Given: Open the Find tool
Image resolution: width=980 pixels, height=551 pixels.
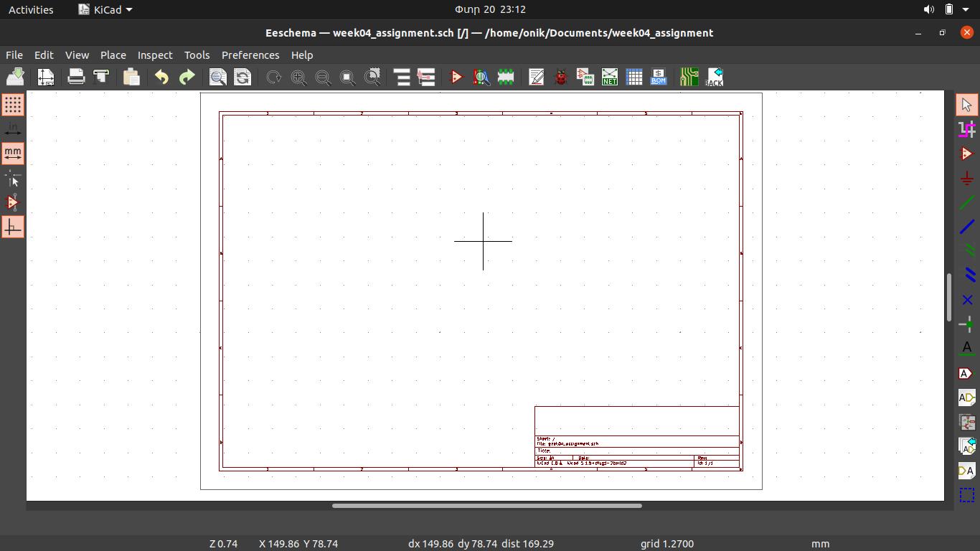Looking at the screenshot, I should [x=217, y=77].
